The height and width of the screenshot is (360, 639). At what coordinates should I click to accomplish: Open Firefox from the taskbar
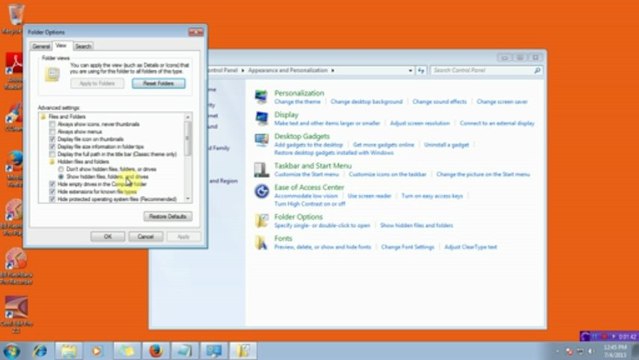click(156, 351)
